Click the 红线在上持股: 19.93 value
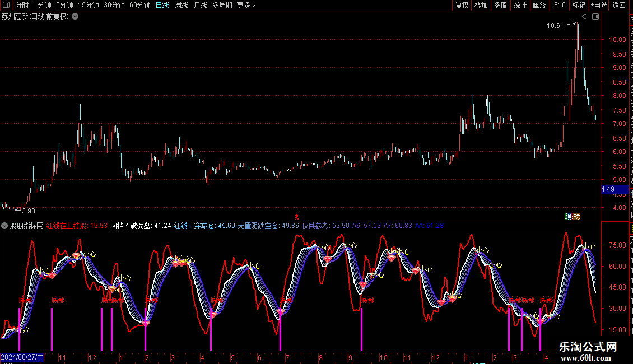The width and height of the screenshot is (633, 364). (x=77, y=226)
